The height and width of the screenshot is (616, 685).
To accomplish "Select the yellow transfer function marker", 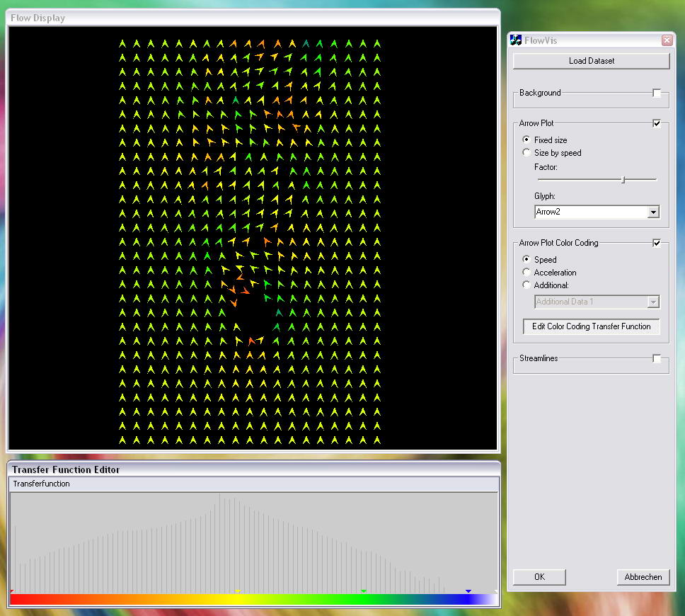I will click(238, 591).
